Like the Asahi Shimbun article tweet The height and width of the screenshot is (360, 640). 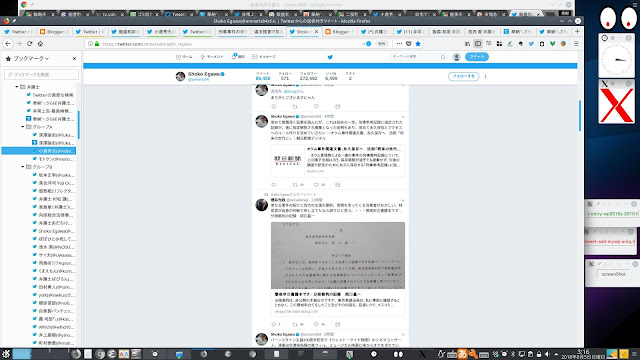(x=316, y=185)
